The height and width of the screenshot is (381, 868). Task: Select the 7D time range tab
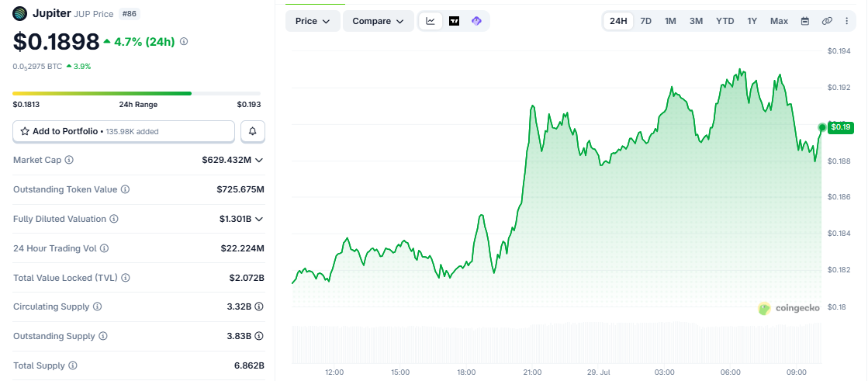click(646, 21)
